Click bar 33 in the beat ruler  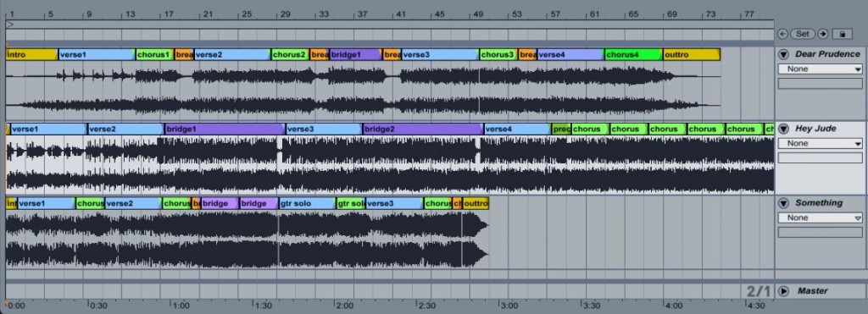point(324,14)
